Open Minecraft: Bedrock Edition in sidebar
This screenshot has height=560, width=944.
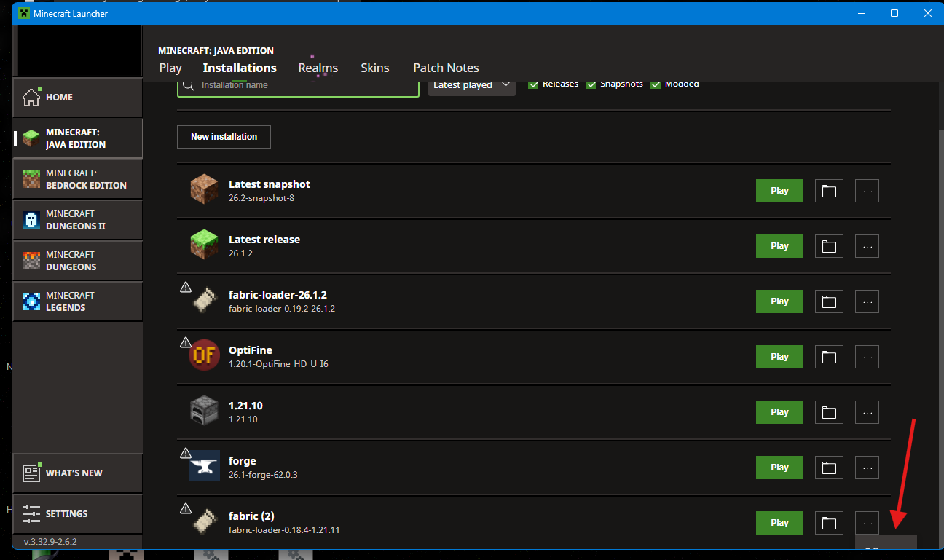[77, 179]
